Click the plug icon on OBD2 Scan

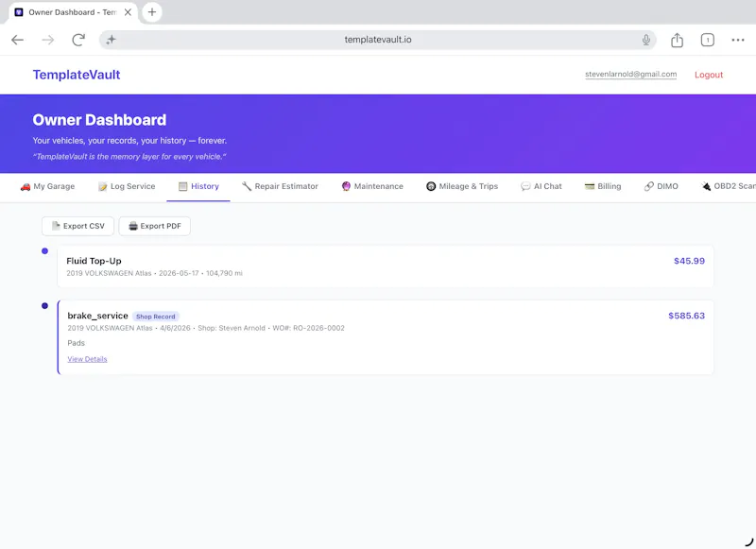pyautogui.click(x=706, y=186)
